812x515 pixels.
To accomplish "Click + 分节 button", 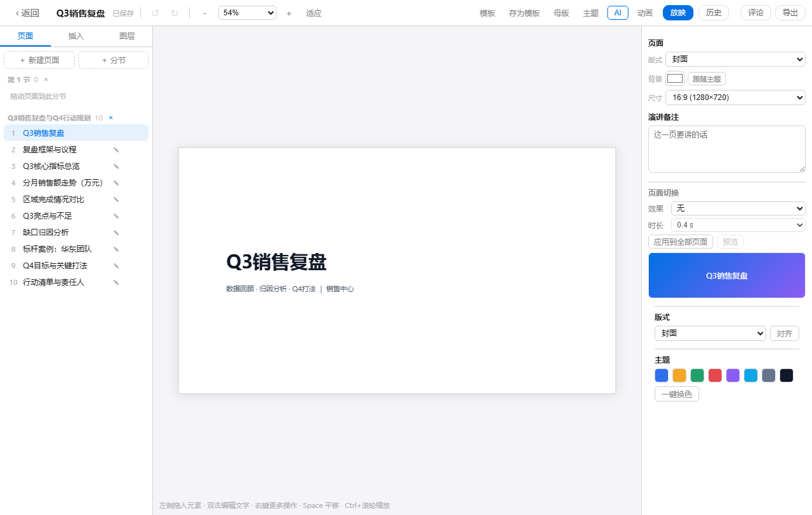I will coord(113,60).
